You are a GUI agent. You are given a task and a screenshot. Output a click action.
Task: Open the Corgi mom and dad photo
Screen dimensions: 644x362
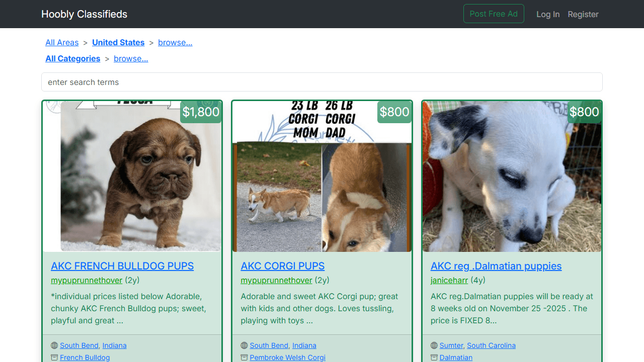322,176
